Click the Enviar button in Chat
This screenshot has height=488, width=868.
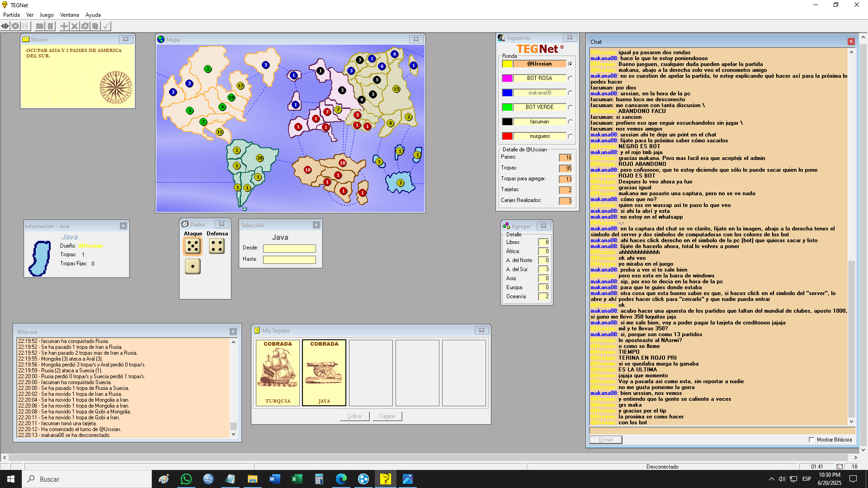pyautogui.click(x=606, y=440)
